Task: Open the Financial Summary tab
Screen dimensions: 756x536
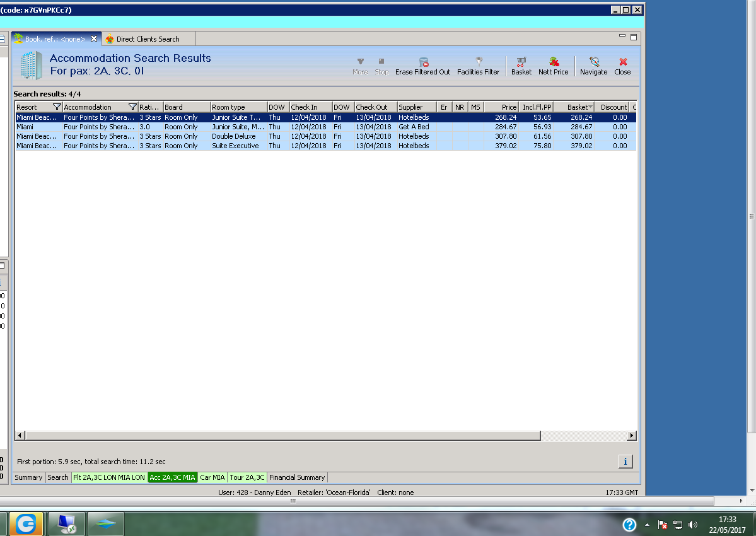Action: (x=297, y=477)
